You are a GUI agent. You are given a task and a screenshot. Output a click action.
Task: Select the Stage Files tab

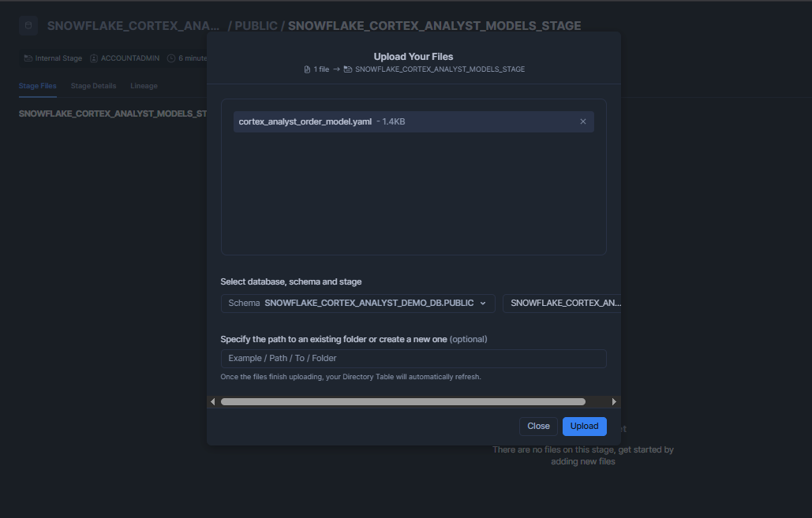tap(37, 85)
